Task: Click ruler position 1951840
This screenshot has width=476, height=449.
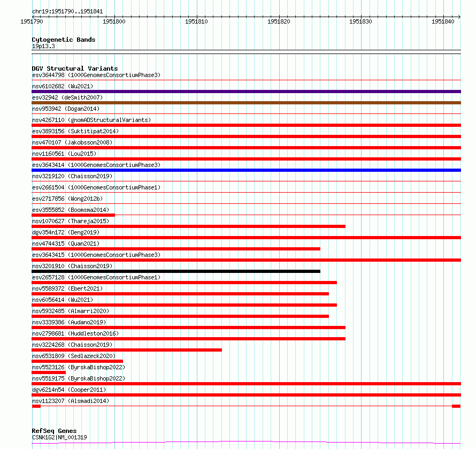Action: pyautogui.click(x=443, y=21)
